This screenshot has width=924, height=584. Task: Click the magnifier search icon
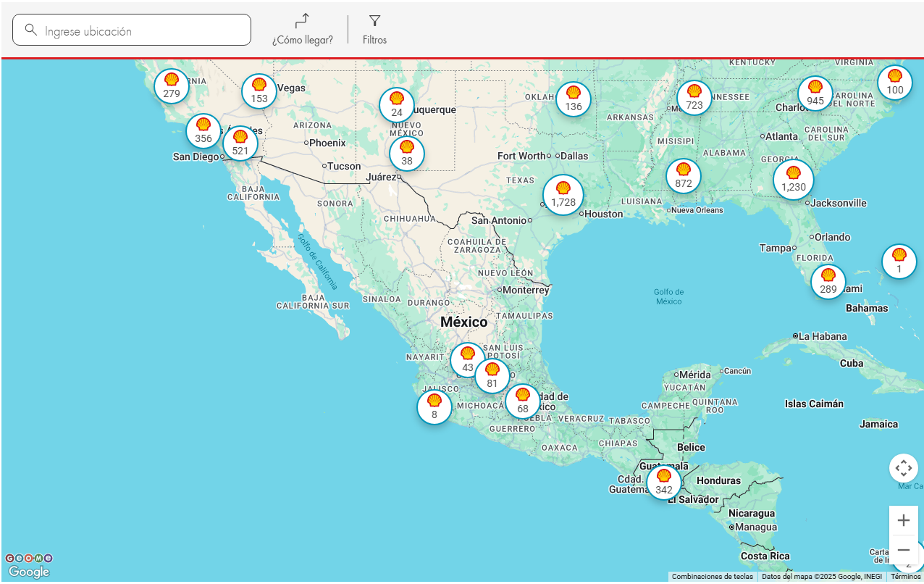coord(30,30)
